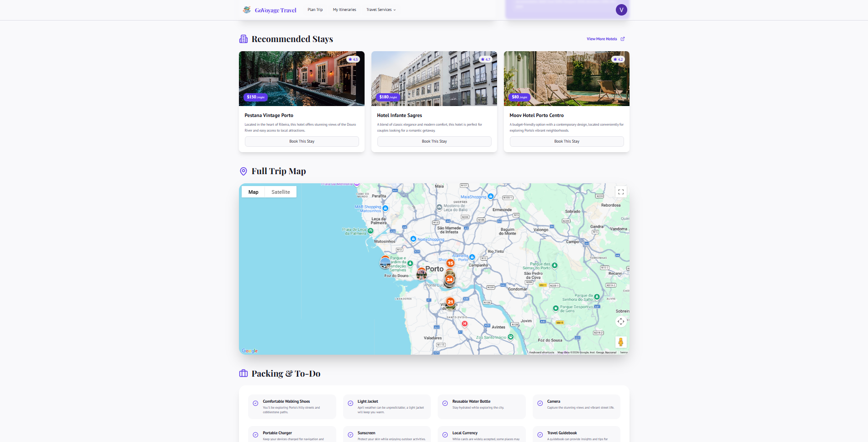This screenshot has width=868, height=442.
Task: Click Book This Stay for Pestana Vintage Porto
Action: tap(302, 141)
